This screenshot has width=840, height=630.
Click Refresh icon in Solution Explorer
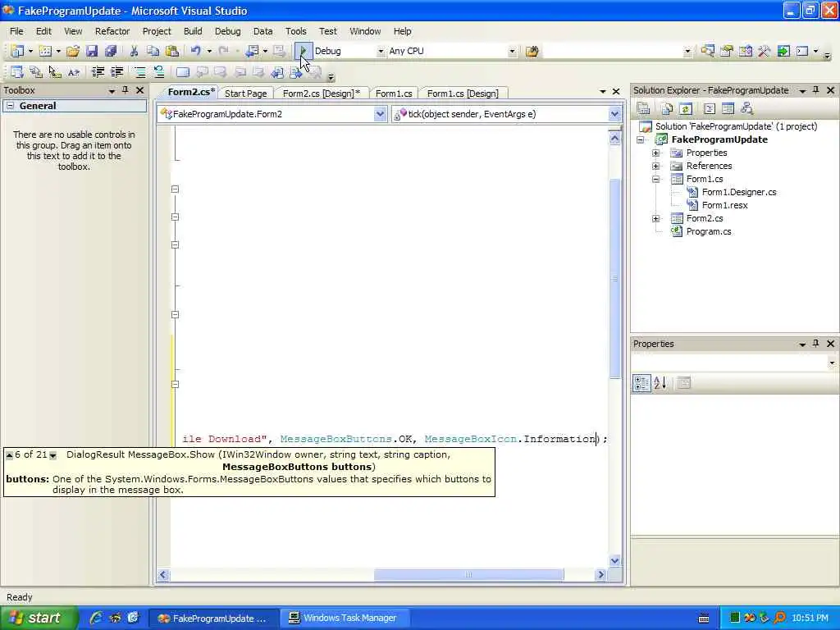tap(686, 109)
